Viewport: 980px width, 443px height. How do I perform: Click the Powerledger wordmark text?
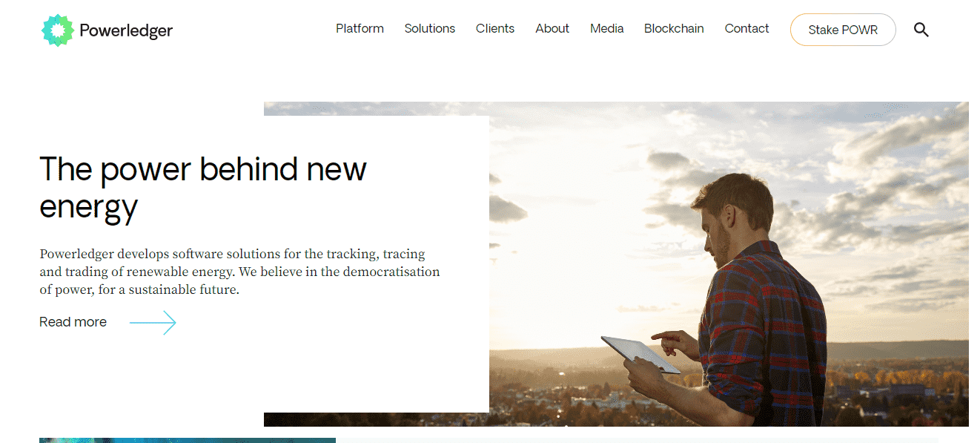tap(126, 31)
